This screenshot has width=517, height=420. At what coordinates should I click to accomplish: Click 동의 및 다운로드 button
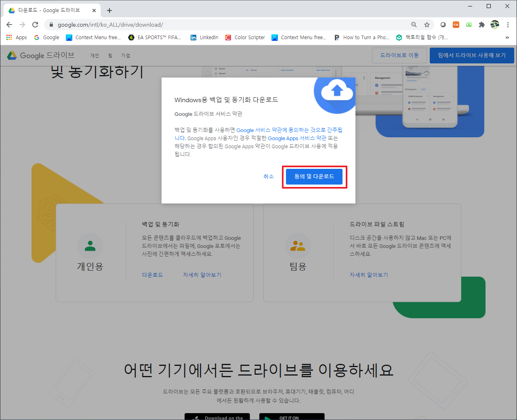point(314,176)
